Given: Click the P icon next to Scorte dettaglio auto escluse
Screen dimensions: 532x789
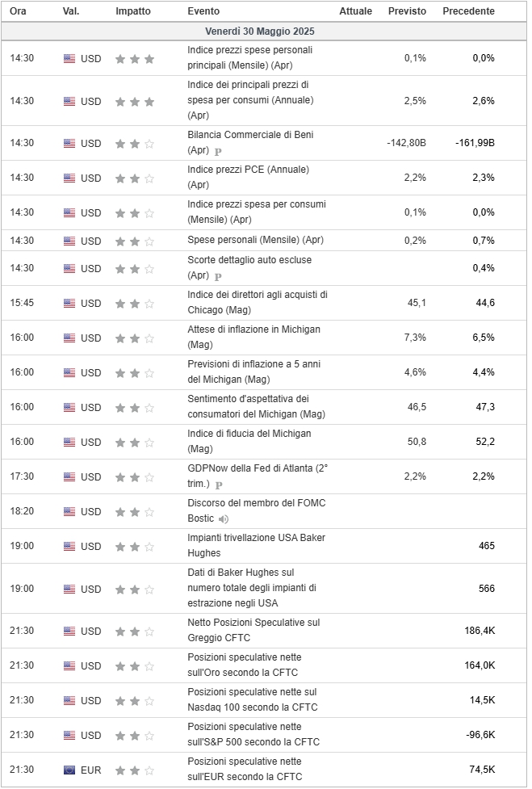Looking at the screenshot, I should 218,276.
